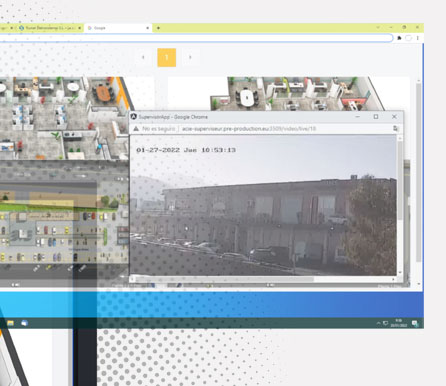Go to next page with right arrow
Image resolution: width=446 pixels, height=386 pixels.
[x=190, y=57]
